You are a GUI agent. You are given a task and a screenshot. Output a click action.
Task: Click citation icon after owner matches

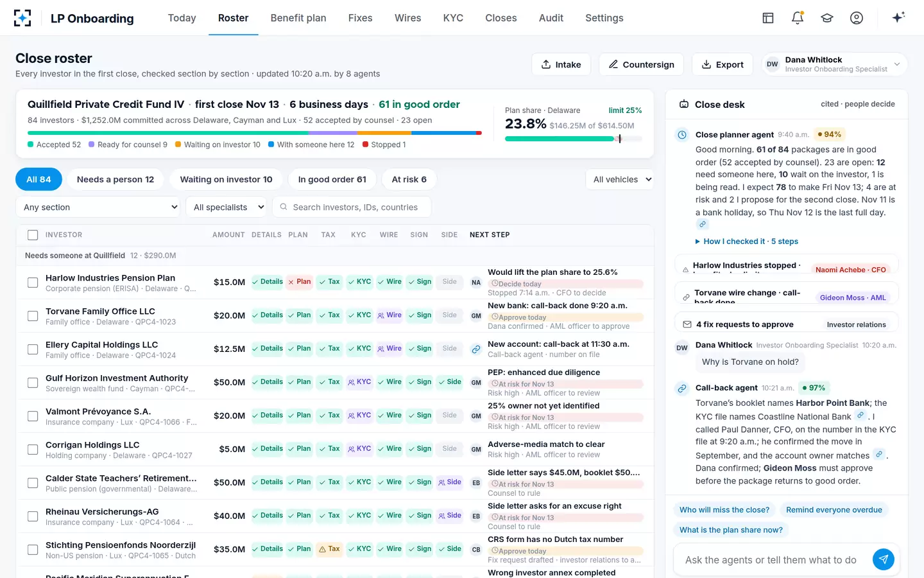[x=879, y=454]
